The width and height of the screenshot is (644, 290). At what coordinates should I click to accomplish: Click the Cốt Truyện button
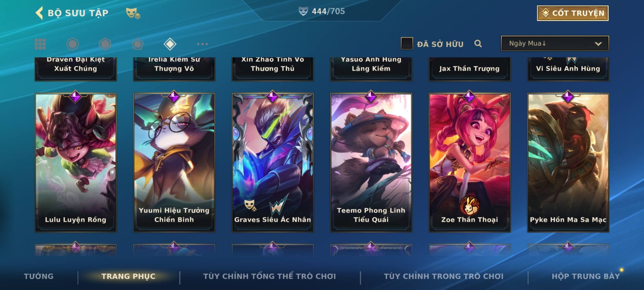pyautogui.click(x=573, y=13)
